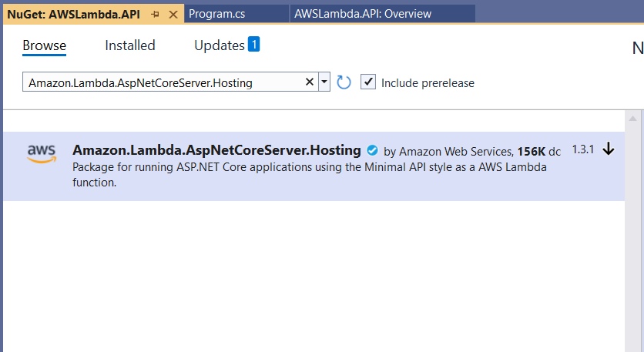Switch to the Browse tab

pyautogui.click(x=45, y=45)
